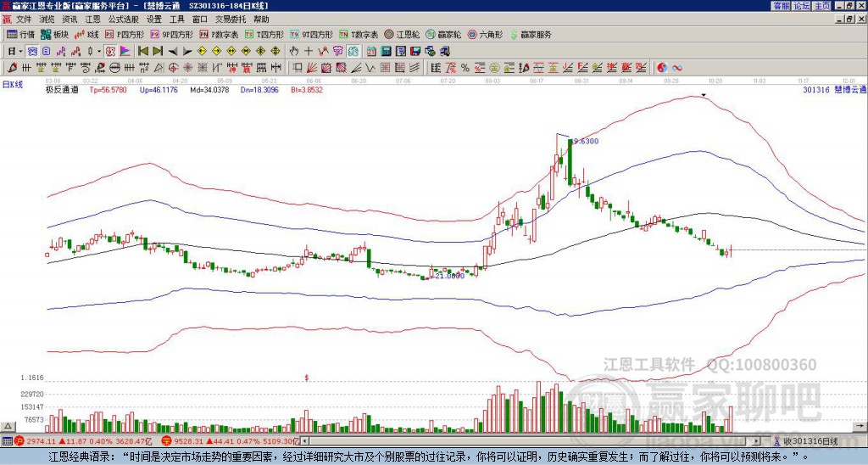The width and height of the screenshot is (868, 465).
Task: Open 赢家服务 service button
Action: coord(531,34)
